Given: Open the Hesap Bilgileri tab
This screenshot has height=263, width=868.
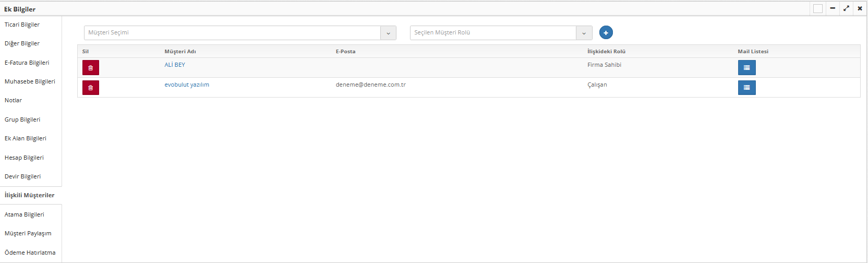Looking at the screenshot, I should (24, 158).
